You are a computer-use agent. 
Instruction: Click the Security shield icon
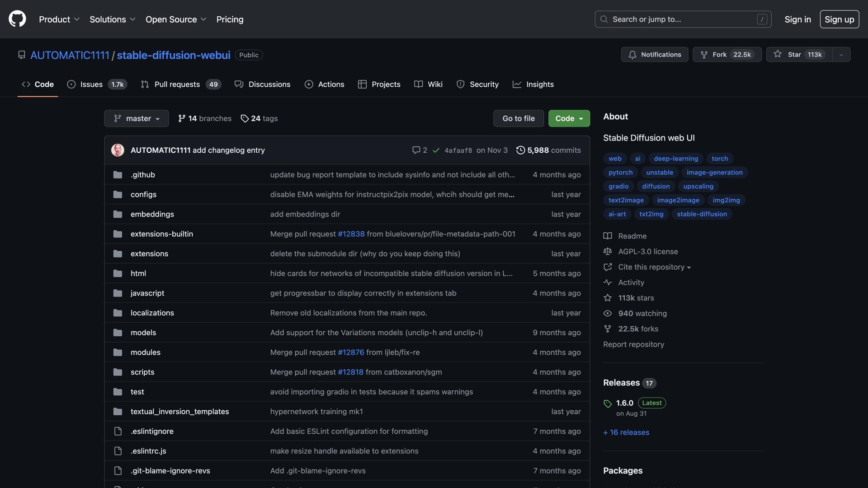point(460,84)
